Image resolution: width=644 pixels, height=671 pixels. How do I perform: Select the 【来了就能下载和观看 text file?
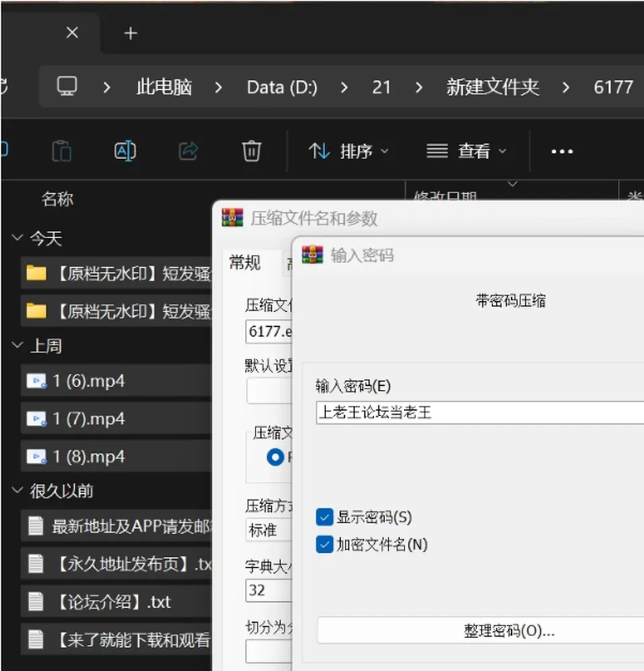click(117, 639)
